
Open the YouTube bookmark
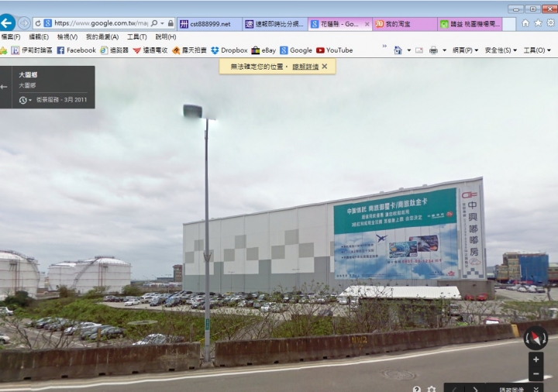click(x=335, y=50)
